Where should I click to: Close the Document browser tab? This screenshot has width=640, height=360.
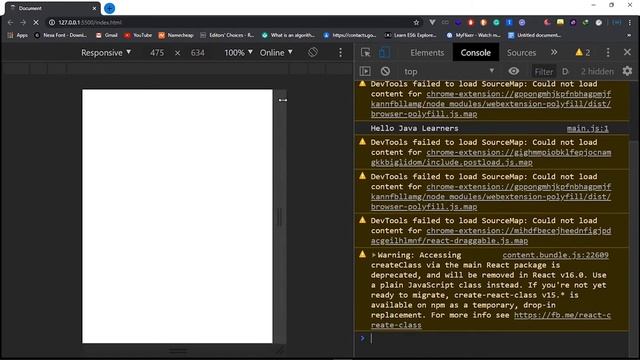pos(94,8)
